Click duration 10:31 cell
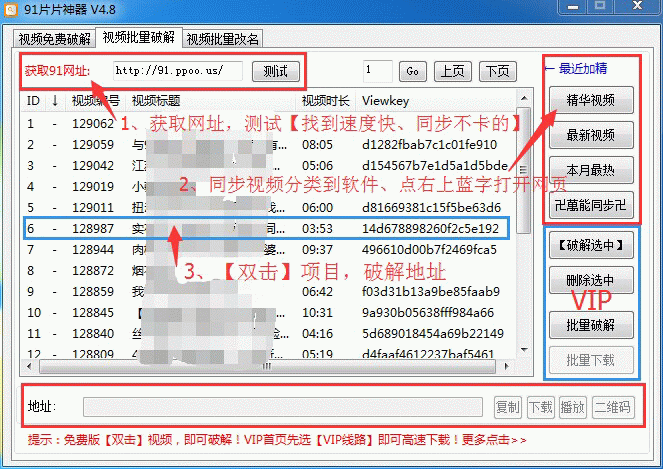 317,313
